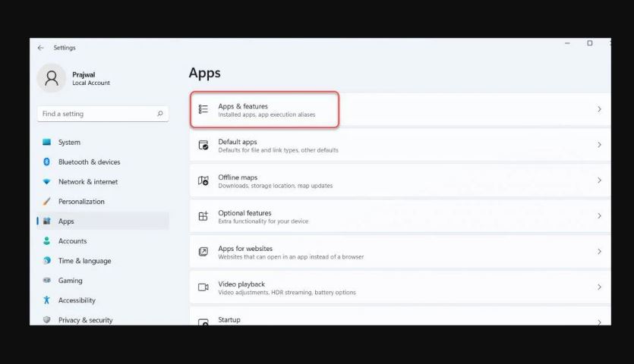The width and height of the screenshot is (634, 364).
Task: Open Gaming settings category
Action: point(103,280)
